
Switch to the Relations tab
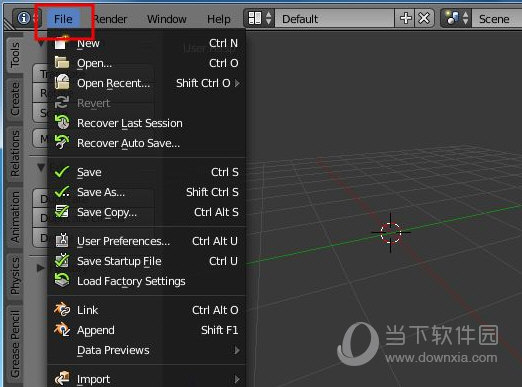pos(15,153)
